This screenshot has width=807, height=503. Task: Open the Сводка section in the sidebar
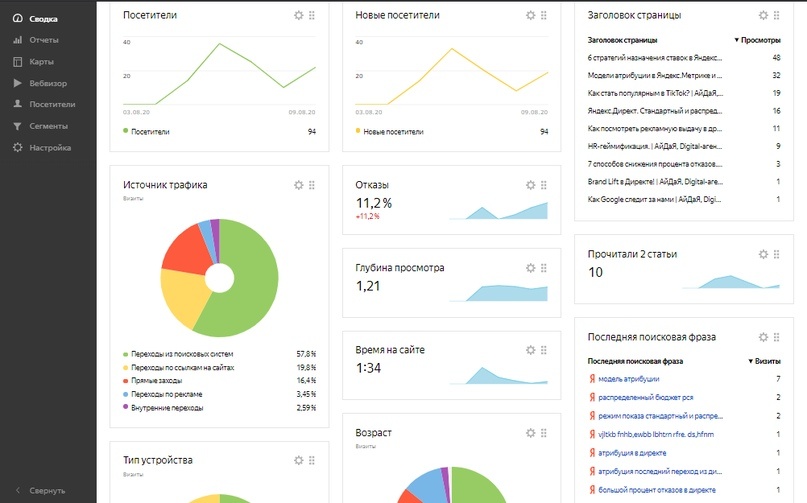(43, 19)
